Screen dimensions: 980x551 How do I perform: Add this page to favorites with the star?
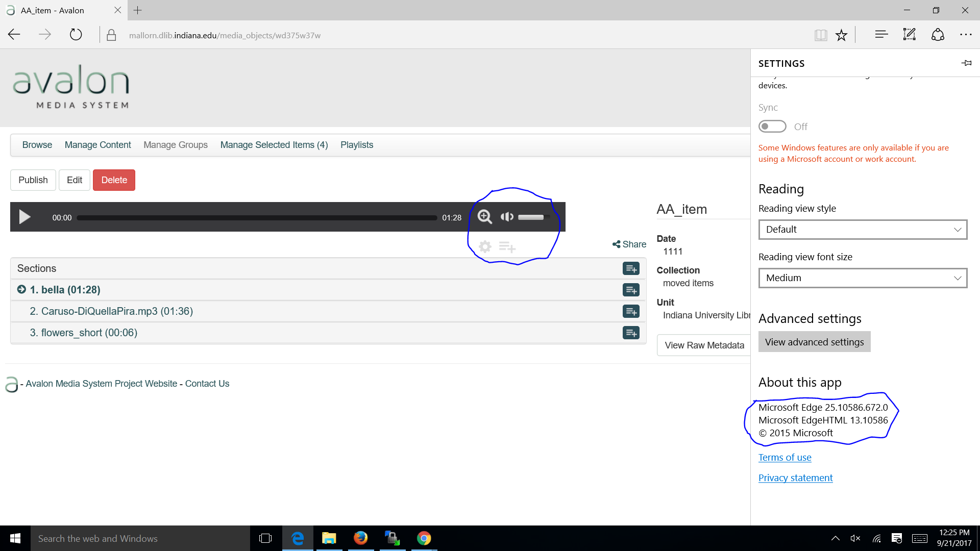841,34
